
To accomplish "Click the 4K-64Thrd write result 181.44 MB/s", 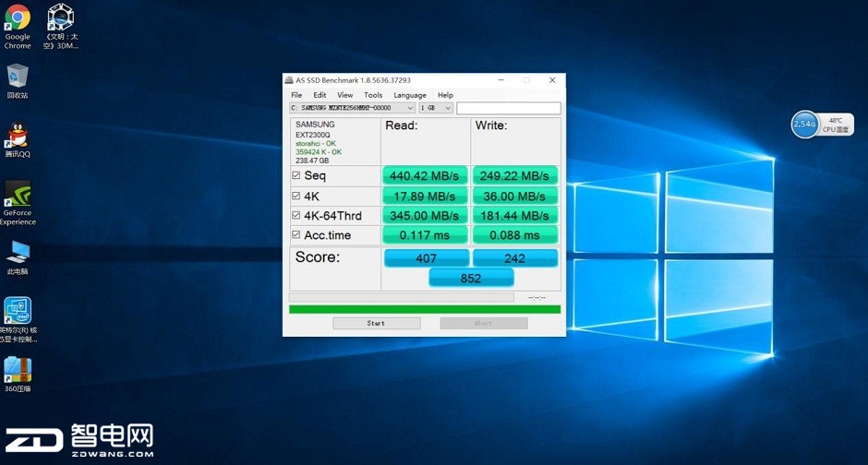I will [514, 216].
